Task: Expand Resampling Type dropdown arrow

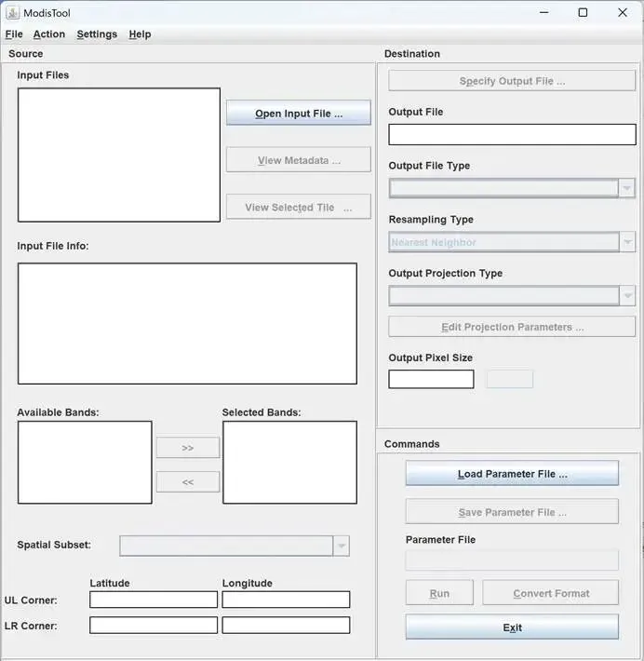Action: point(627,242)
